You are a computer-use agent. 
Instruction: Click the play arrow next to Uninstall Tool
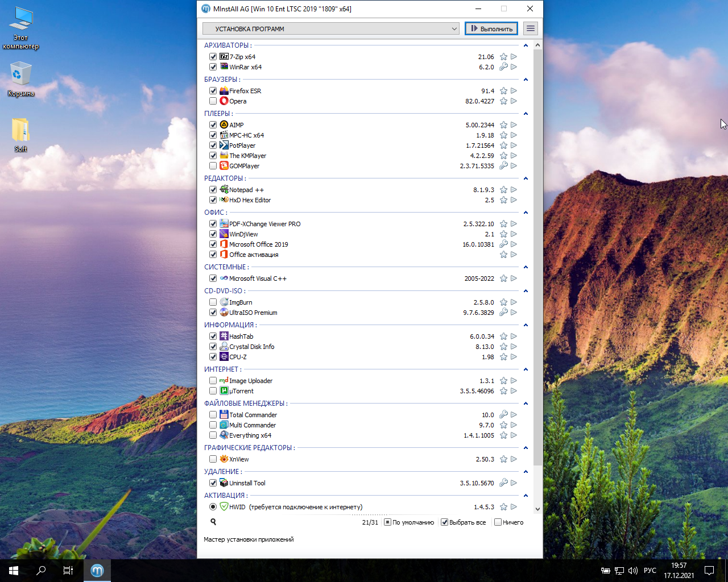click(514, 483)
